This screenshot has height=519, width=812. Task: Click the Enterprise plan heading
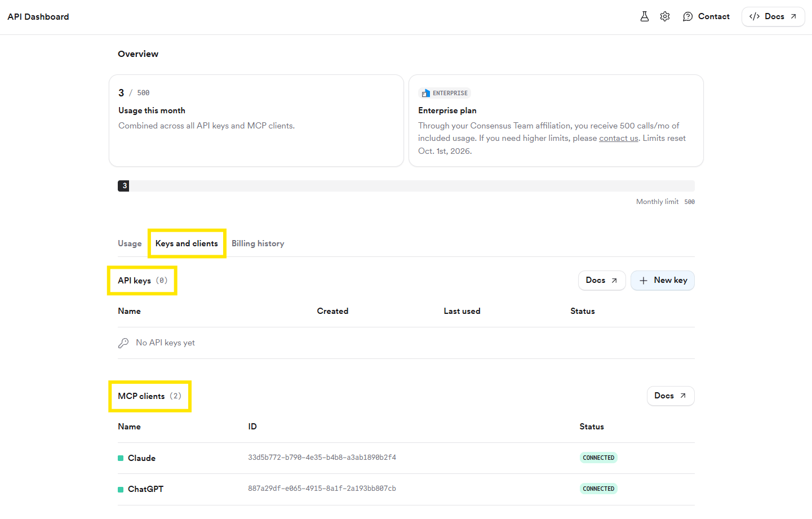click(447, 110)
